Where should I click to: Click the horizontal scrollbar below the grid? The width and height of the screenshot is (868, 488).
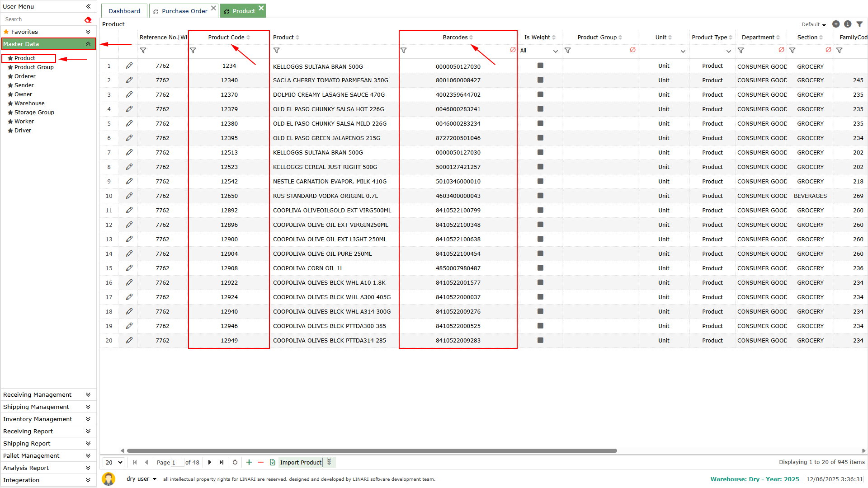372,450
